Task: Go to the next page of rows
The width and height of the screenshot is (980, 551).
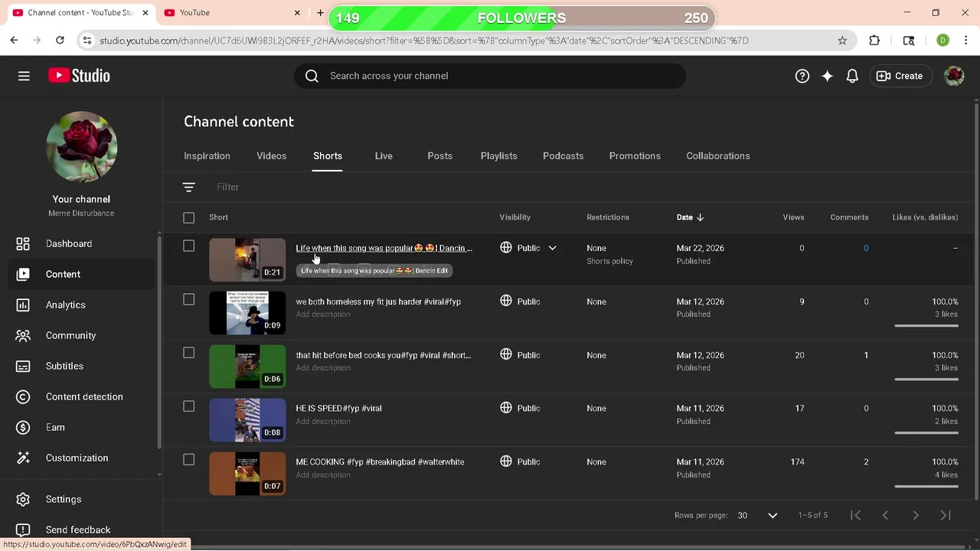Action: [x=916, y=515]
